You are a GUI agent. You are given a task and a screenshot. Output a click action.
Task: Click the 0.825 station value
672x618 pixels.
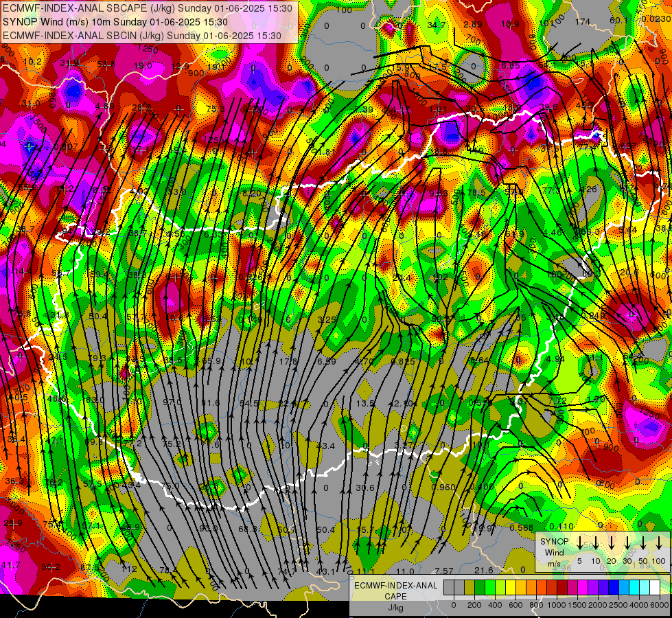[x=403, y=361]
